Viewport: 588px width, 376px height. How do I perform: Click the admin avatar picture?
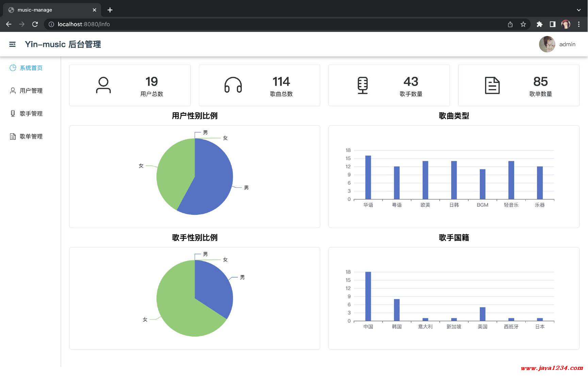(x=547, y=44)
